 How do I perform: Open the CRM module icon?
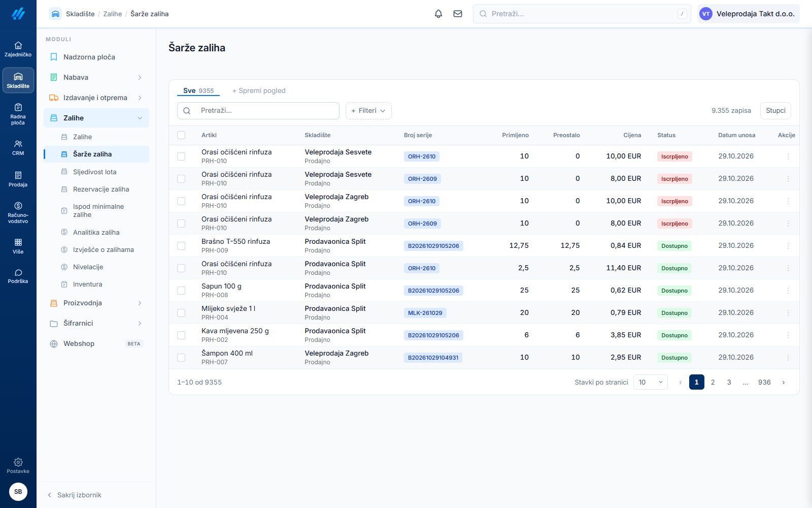pos(18,147)
